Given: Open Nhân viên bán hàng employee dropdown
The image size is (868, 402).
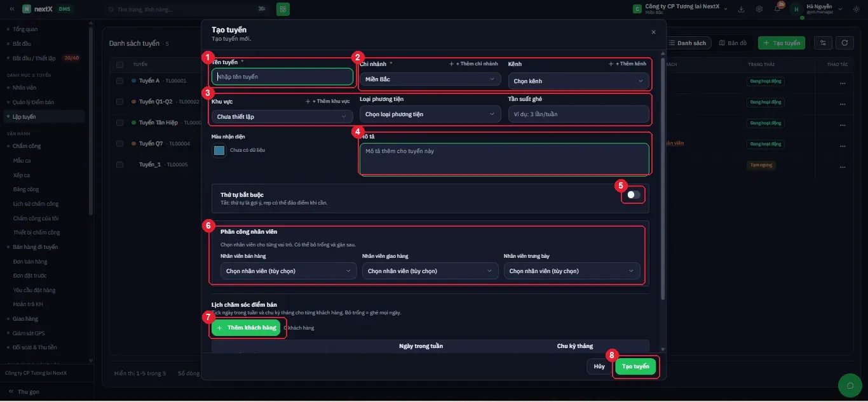Looking at the screenshot, I should click(288, 271).
